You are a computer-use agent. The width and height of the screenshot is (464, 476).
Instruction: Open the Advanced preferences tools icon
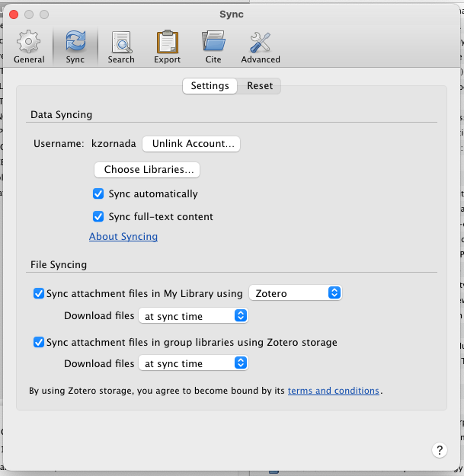tap(261, 46)
